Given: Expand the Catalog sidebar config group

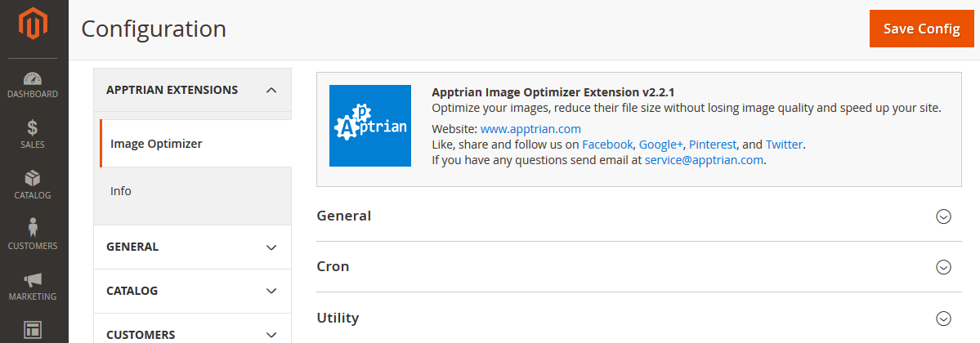Looking at the screenshot, I should coord(271,291).
